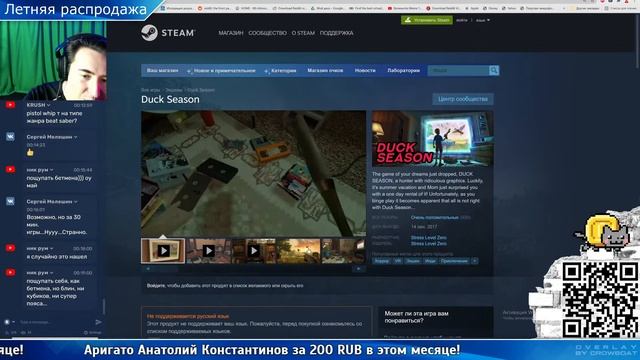
Task: Click the scroll-left arrow under thumbnails
Action: coord(148,269)
